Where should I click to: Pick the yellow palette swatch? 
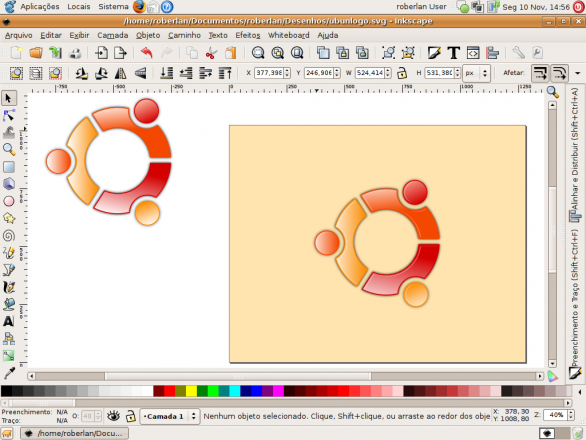coord(191,391)
